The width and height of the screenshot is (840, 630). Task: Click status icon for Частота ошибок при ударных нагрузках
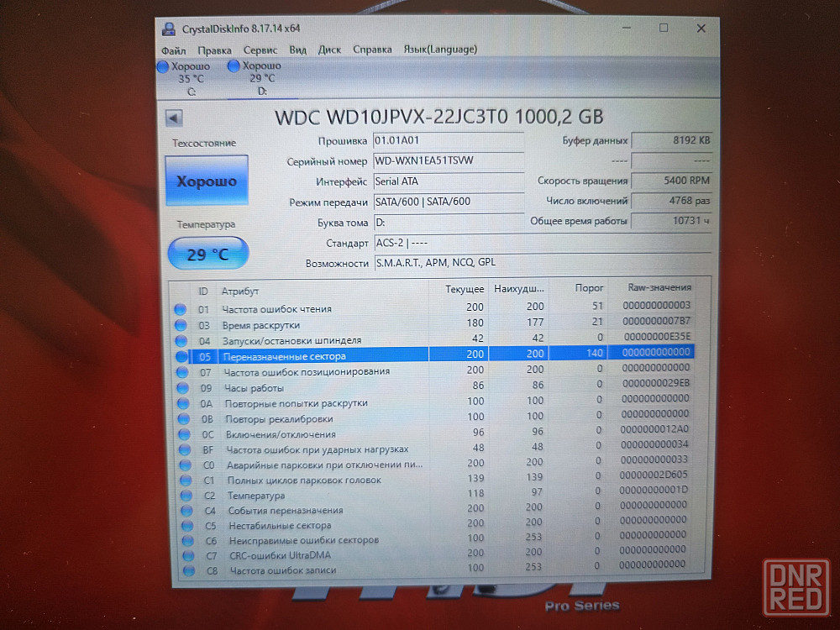[x=185, y=449]
